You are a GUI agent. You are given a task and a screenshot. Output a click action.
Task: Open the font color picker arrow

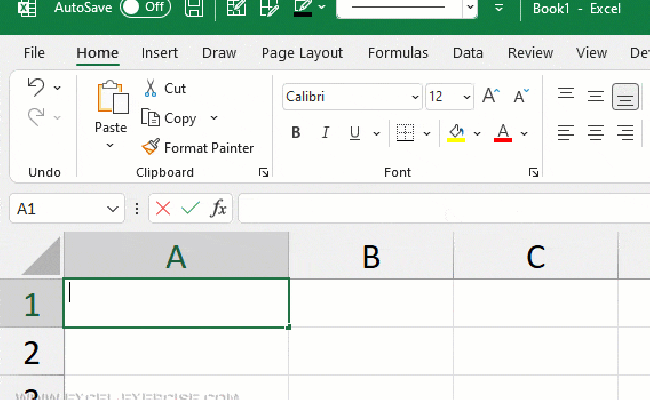coord(524,133)
